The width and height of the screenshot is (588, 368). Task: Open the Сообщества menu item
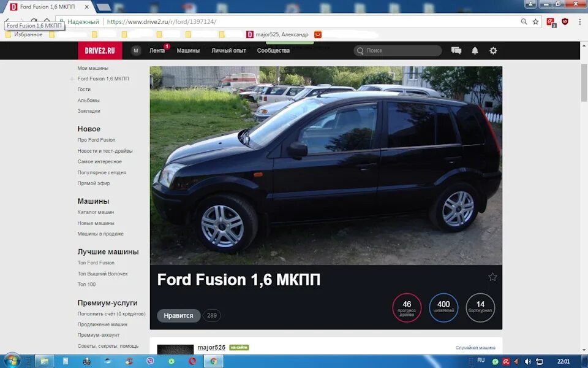(x=273, y=50)
